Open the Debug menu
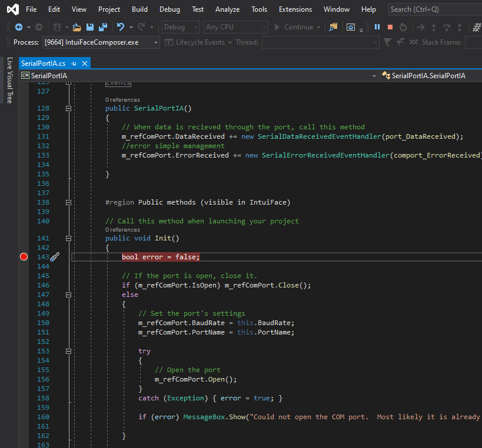482x448 pixels. point(169,9)
